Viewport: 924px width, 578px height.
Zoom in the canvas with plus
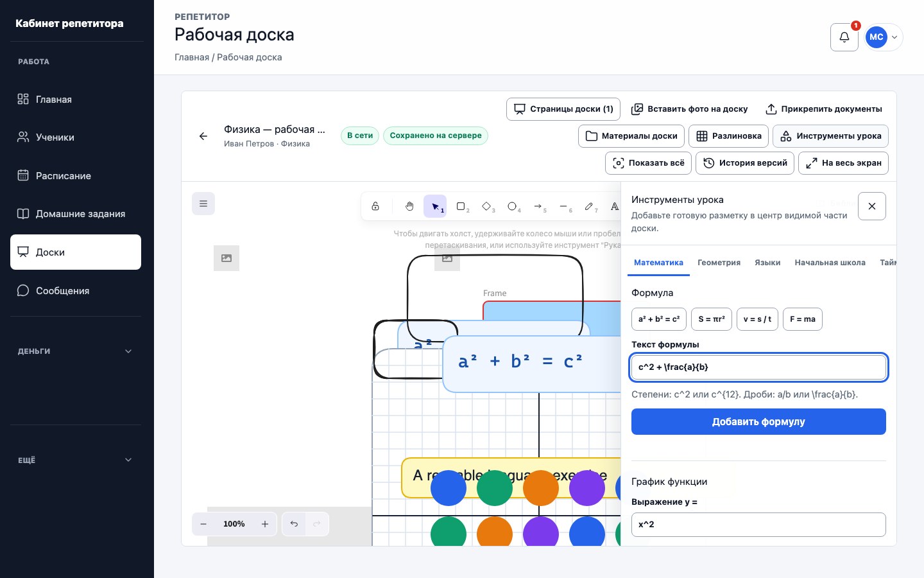click(265, 524)
